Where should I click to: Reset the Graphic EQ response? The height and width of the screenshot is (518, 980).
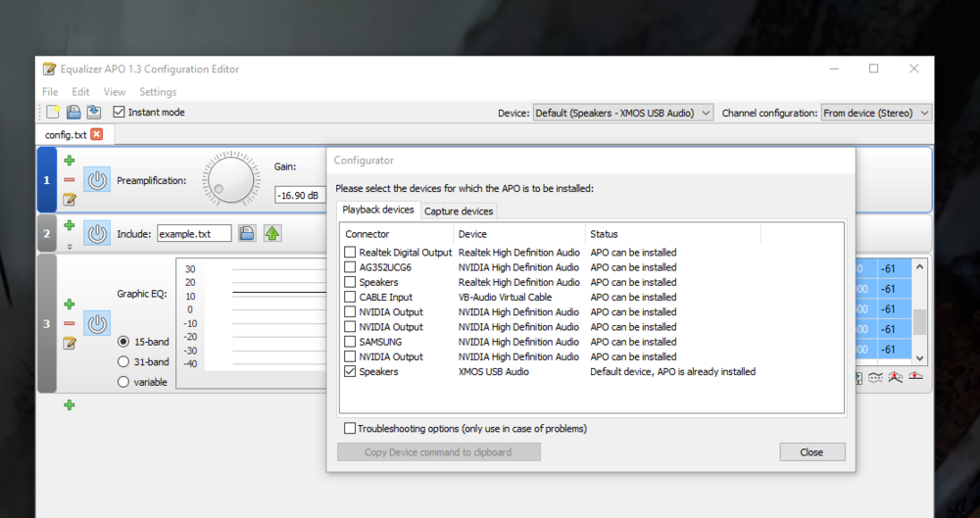pyautogui.click(x=915, y=377)
